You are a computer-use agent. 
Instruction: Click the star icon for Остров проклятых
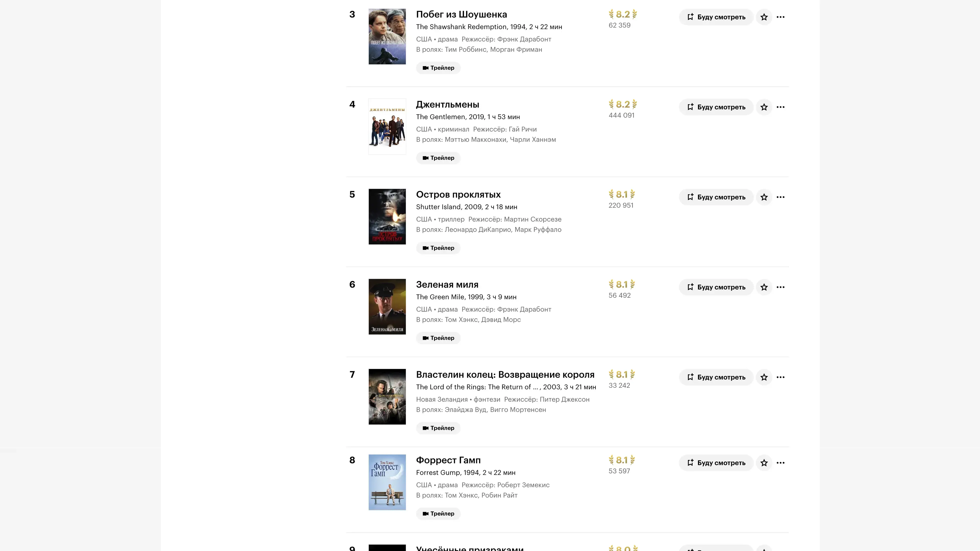click(x=764, y=197)
